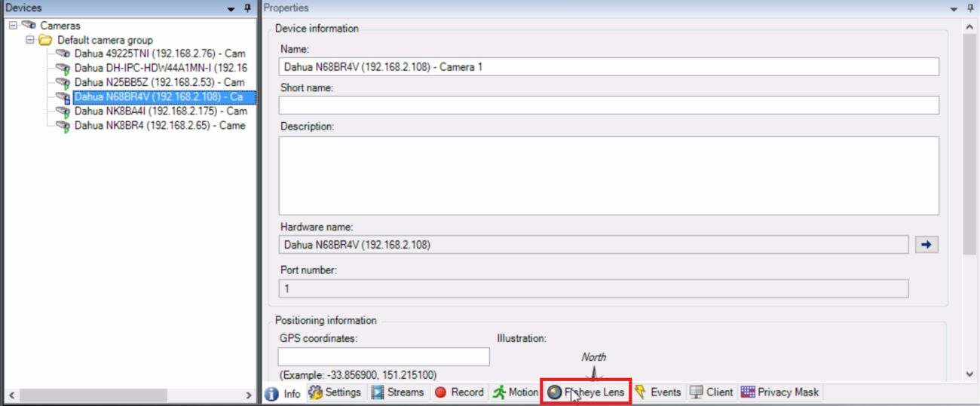
Task: Open the Record tab
Action: pos(459,392)
